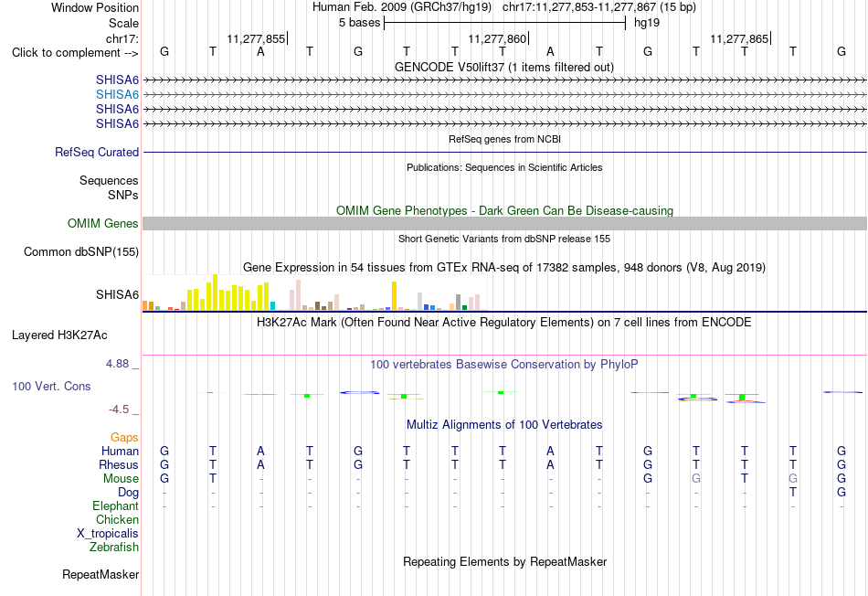Viewport: 868px width, 596px height.
Task: Click the hg19 text beside scale bar
Action: pos(647,23)
